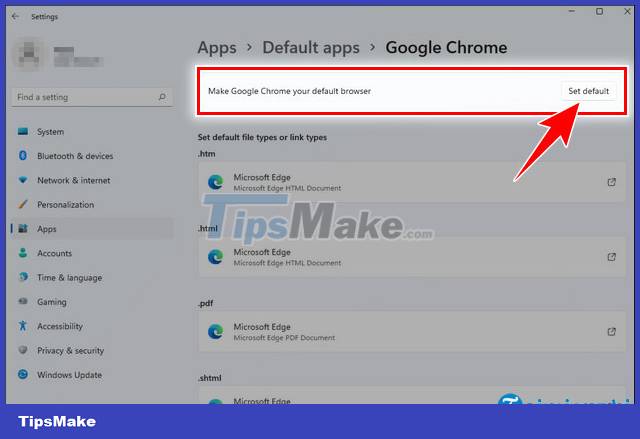Open Accessibility section

[x=92, y=326]
